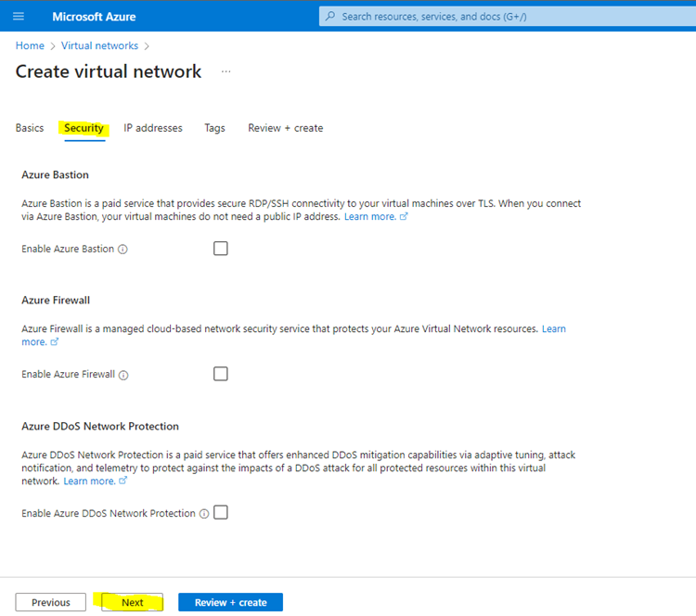Click external link icon after Bastion Learn more
696x616 pixels.
[404, 216]
